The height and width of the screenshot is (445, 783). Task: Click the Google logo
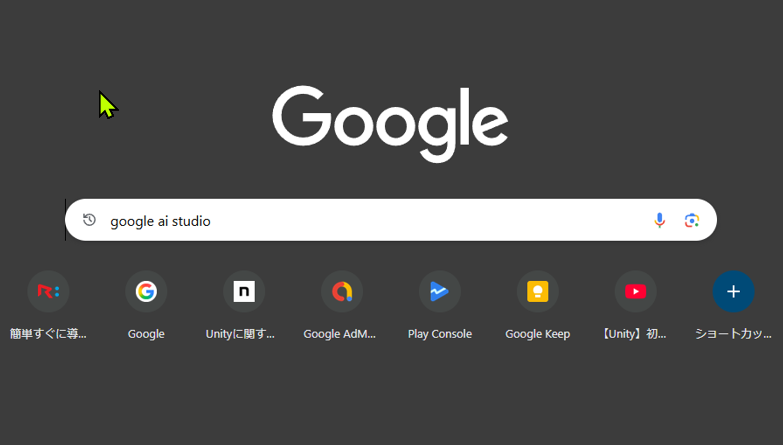[390, 123]
